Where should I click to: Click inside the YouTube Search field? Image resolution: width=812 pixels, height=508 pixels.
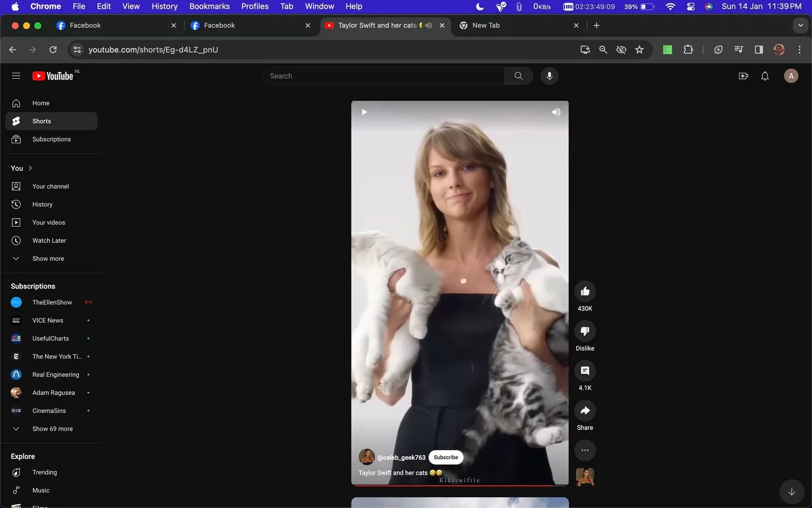[383, 76]
